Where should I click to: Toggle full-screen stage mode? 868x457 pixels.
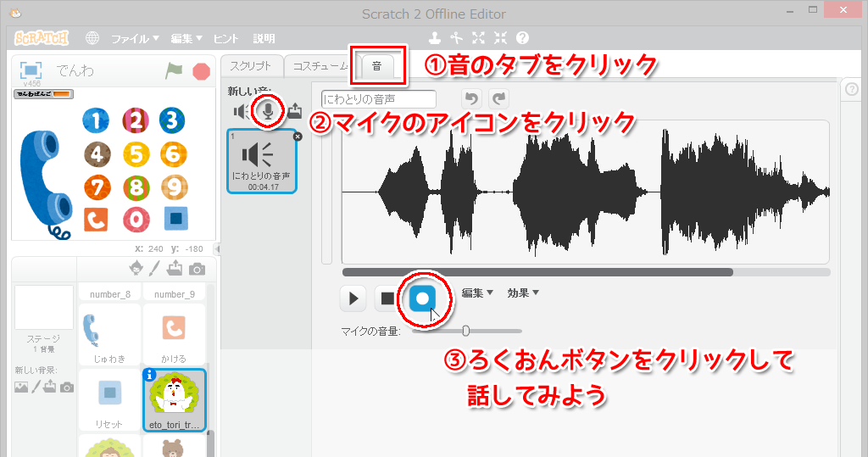pyautogui.click(x=31, y=70)
